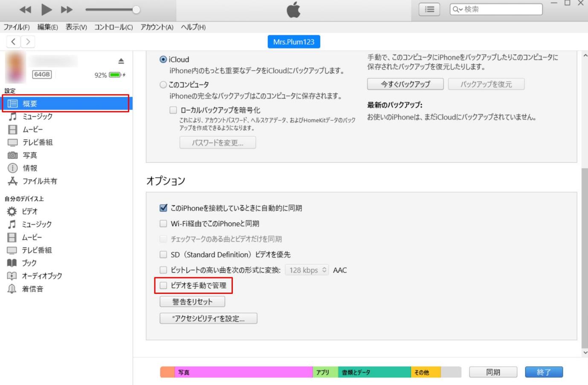Click the 警告をリセット button
This screenshot has width=588, height=385.
[x=192, y=302]
